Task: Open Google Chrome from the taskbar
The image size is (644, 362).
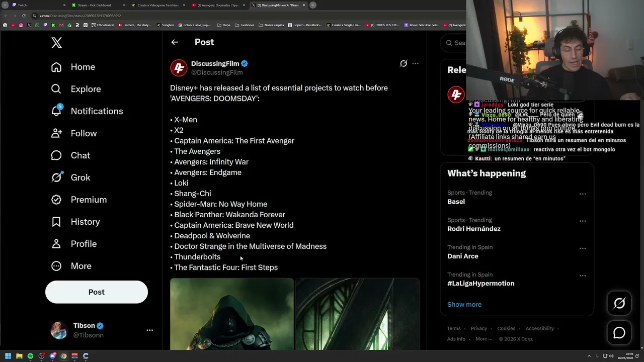Action: click(x=63, y=356)
